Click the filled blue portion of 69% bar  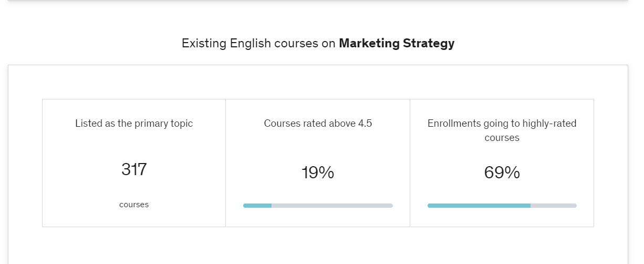tap(479, 206)
